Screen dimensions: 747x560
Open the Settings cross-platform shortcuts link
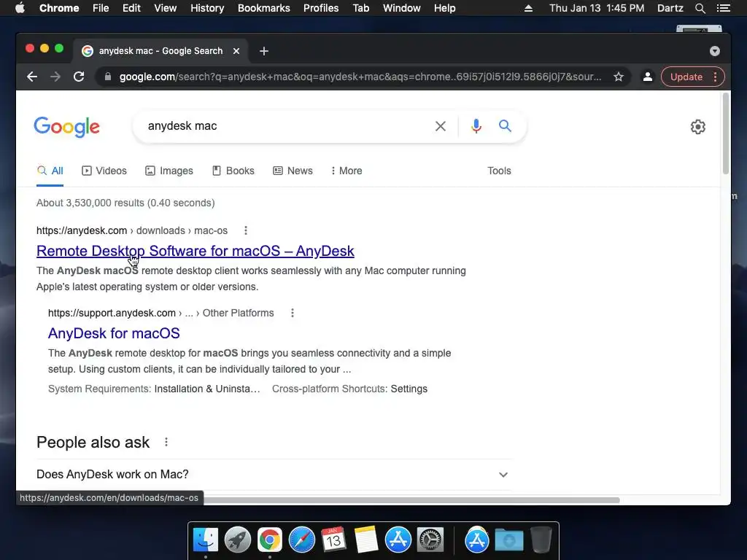(x=409, y=389)
